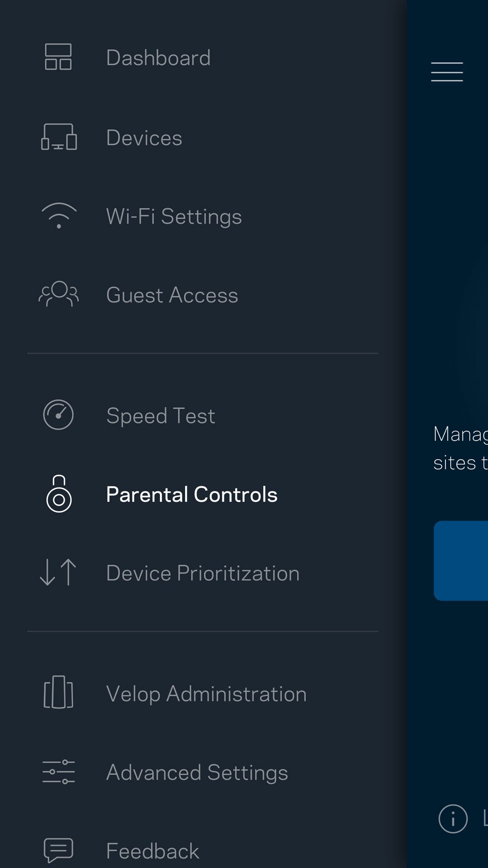Open the Dashboard menu item

tap(158, 58)
